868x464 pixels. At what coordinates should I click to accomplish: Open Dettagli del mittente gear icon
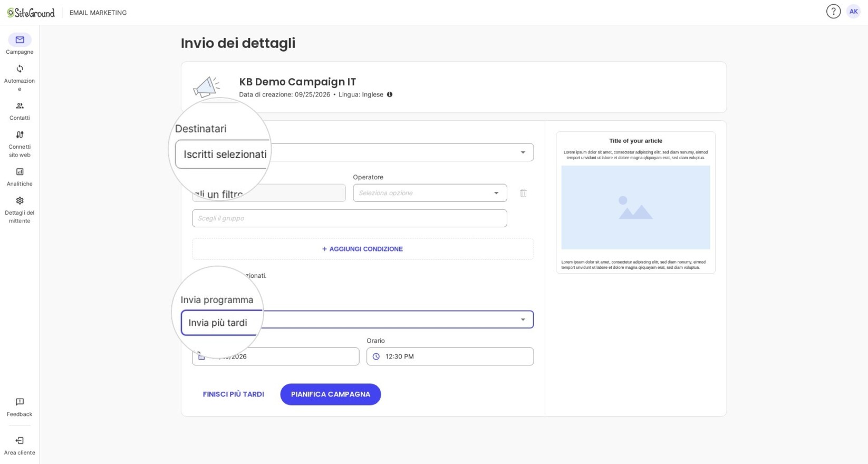click(20, 201)
